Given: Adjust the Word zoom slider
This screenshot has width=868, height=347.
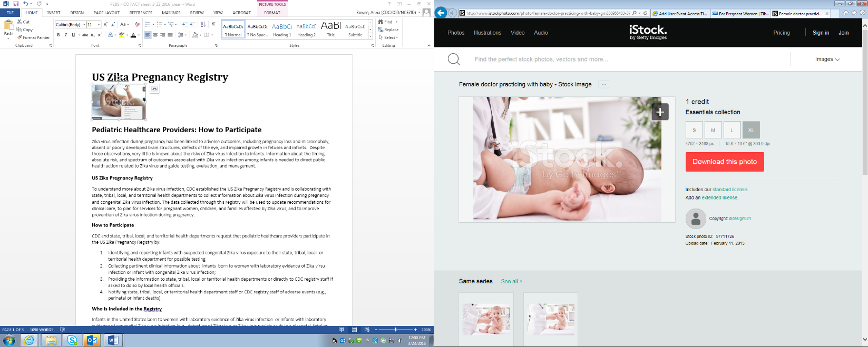Looking at the screenshot, I should click(396, 330).
